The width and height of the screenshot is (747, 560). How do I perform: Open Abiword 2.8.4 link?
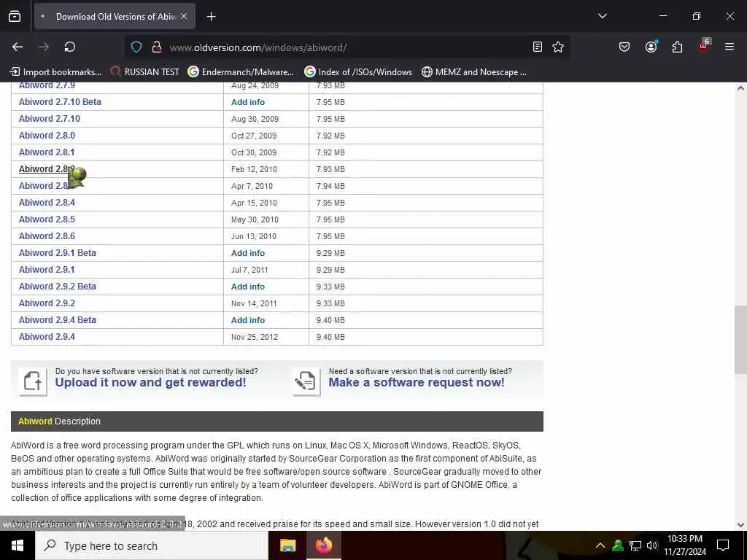tap(47, 203)
